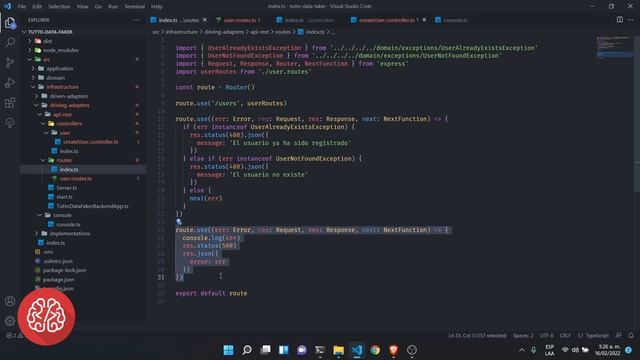Image resolution: width=640 pixels, height=360 pixels.
Task: Open the Help menu
Action: point(157,7)
